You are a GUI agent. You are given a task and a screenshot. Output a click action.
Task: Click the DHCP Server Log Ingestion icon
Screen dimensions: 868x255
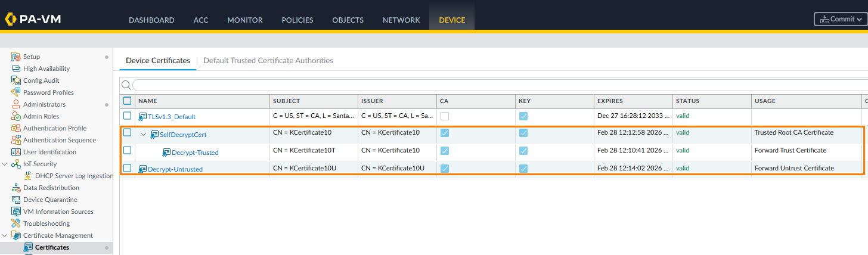[x=29, y=176]
